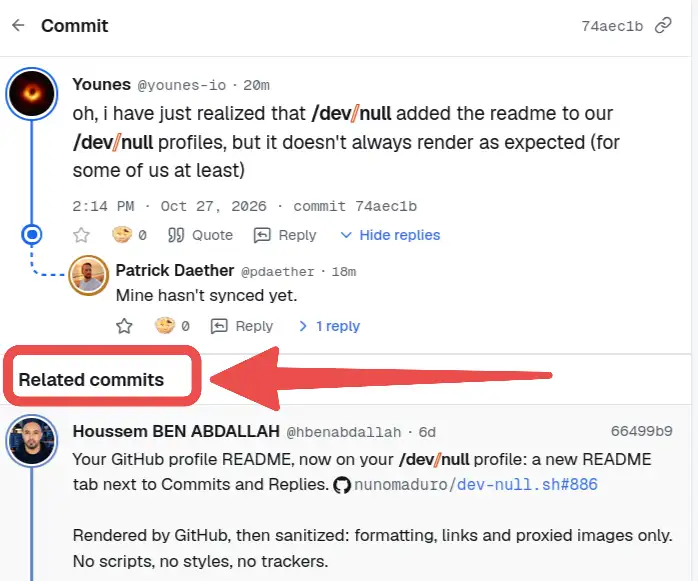This screenshot has width=698, height=581.
Task: React with emoji on Patrick's reply
Action: [172, 326]
